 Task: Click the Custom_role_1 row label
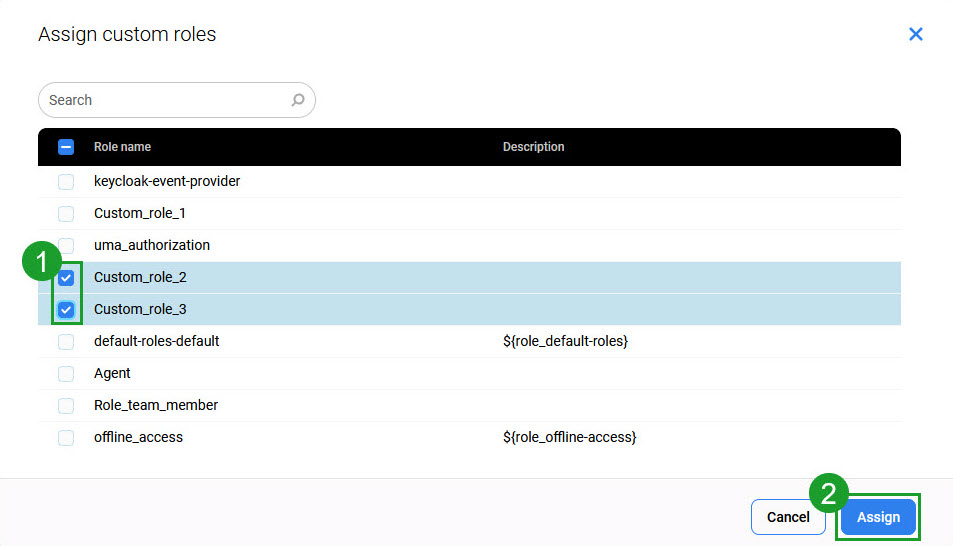pos(139,213)
